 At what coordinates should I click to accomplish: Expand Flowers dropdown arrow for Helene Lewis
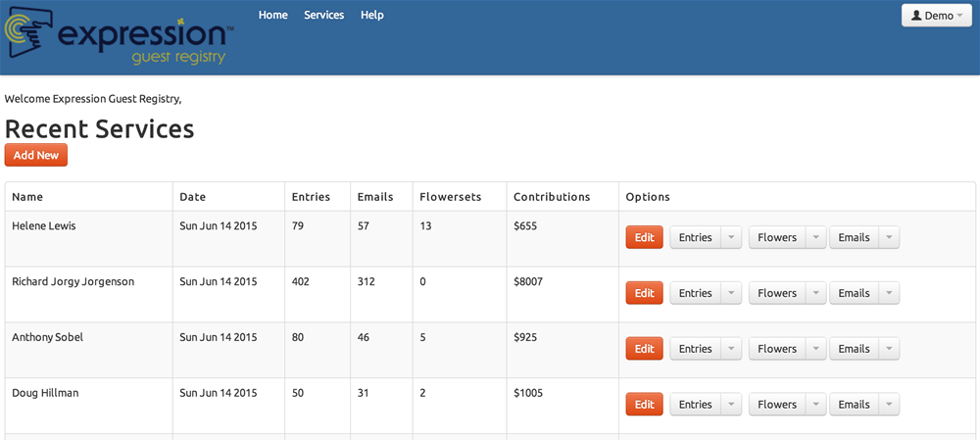(x=816, y=237)
